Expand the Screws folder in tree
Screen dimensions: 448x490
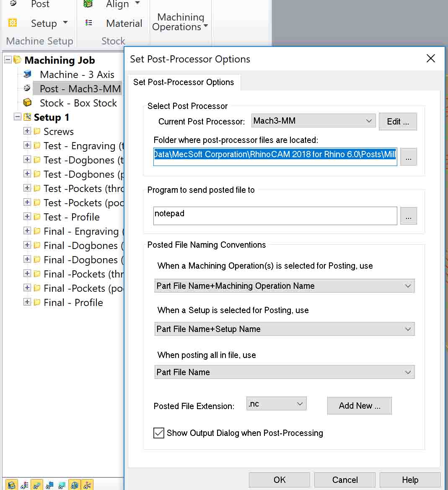pos(27,131)
